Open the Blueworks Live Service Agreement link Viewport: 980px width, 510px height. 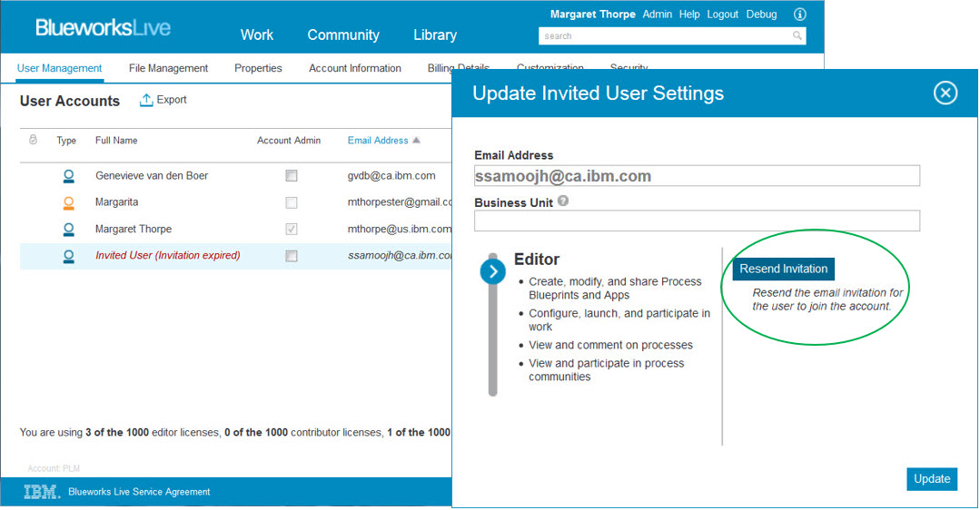[x=139, y=492]
